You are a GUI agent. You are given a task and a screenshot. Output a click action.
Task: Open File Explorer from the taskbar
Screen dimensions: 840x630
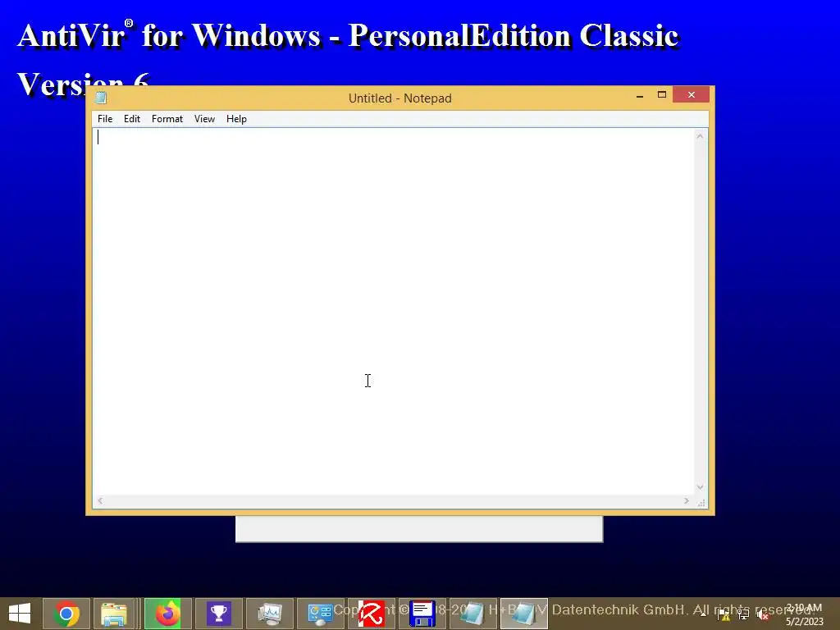click(114, 614)
